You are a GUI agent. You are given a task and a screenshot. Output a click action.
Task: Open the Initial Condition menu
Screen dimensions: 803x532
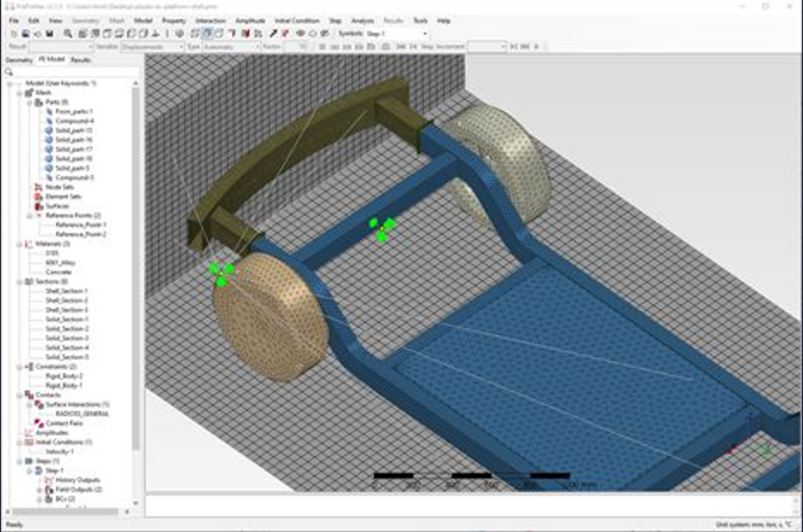point(297,21)
